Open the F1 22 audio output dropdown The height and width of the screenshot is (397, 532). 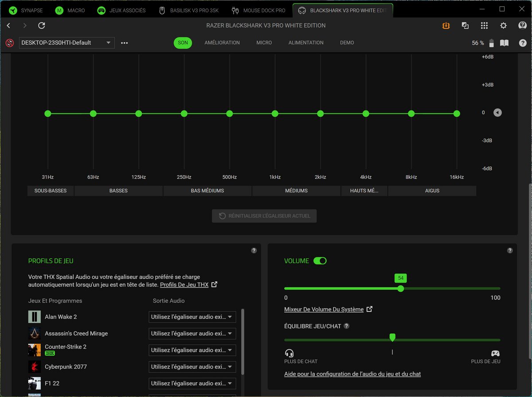coord(192,383)
